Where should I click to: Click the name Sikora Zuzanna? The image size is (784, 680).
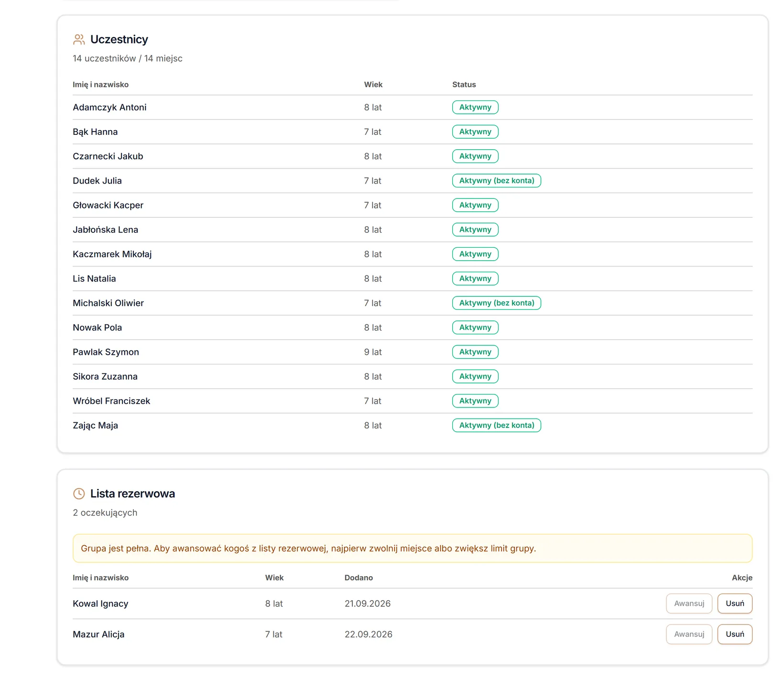coord(105,376)
